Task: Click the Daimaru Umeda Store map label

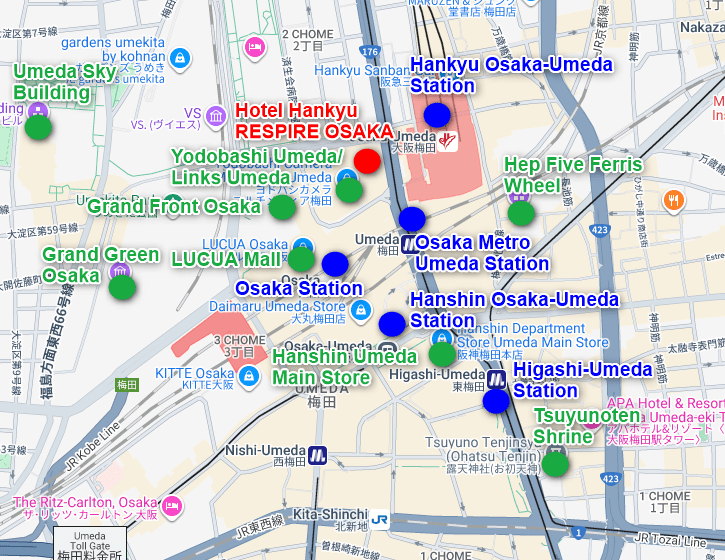Action: click(x=277, y=312)
